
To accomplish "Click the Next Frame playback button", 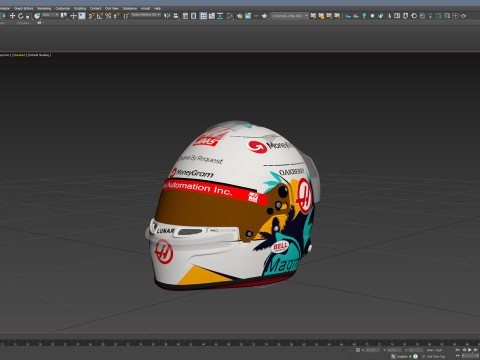I will pos(476,350).
